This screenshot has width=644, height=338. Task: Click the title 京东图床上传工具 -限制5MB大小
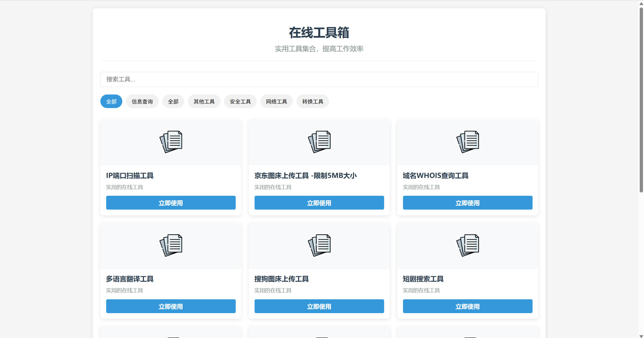(306, 175)
